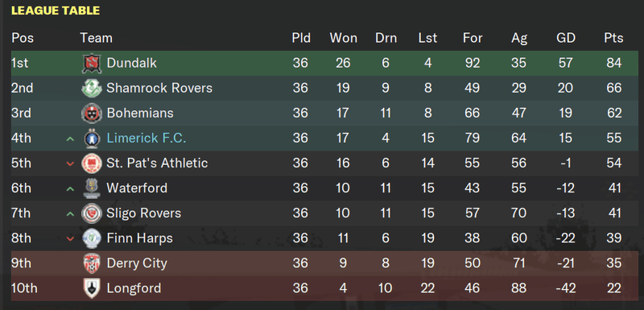
Task: Click the down arrow beside Finn Harps
Action: point(70,239)
